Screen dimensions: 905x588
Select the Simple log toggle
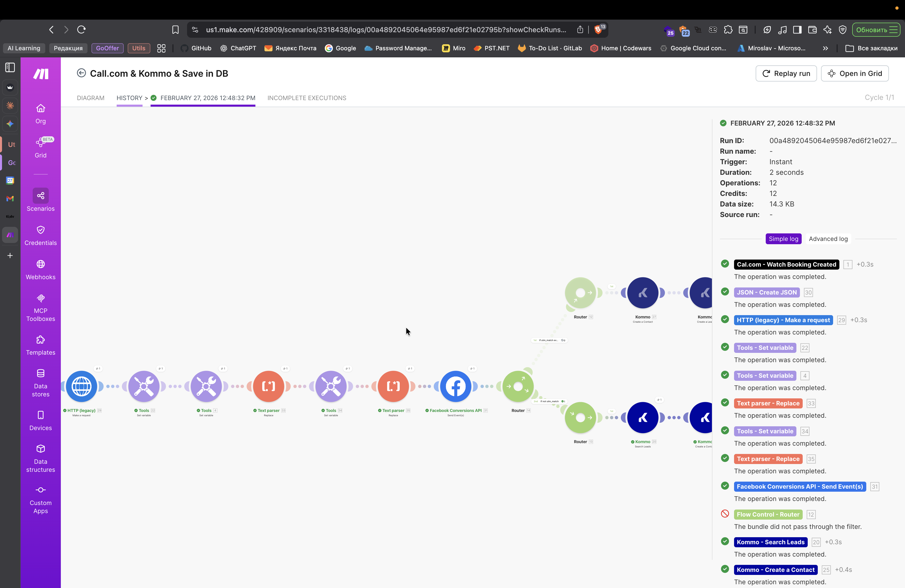[x=783, y=239]
